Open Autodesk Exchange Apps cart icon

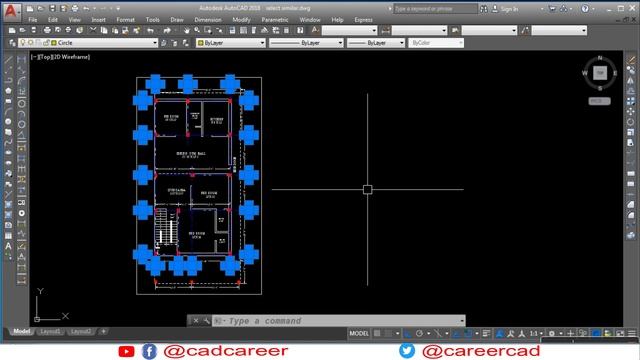coord(552,9)
